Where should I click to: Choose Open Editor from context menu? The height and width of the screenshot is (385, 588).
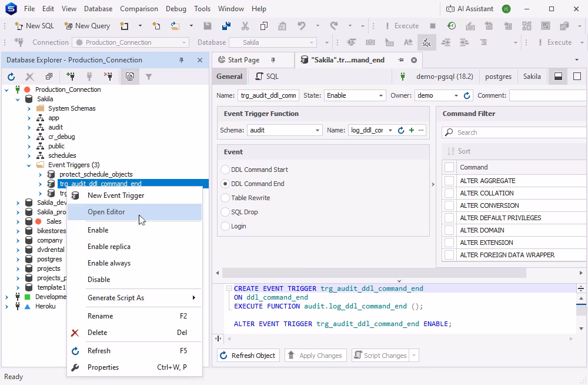point(134,212)
